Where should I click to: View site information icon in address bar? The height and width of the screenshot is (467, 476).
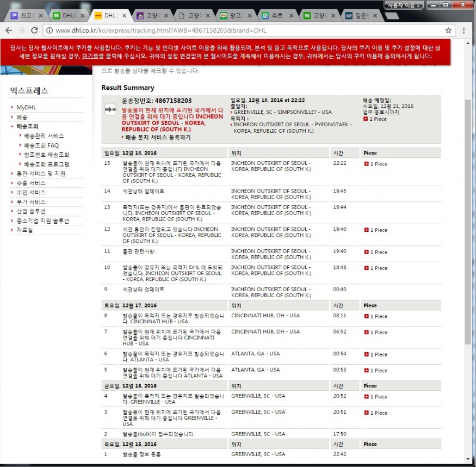tap(50, 30)
